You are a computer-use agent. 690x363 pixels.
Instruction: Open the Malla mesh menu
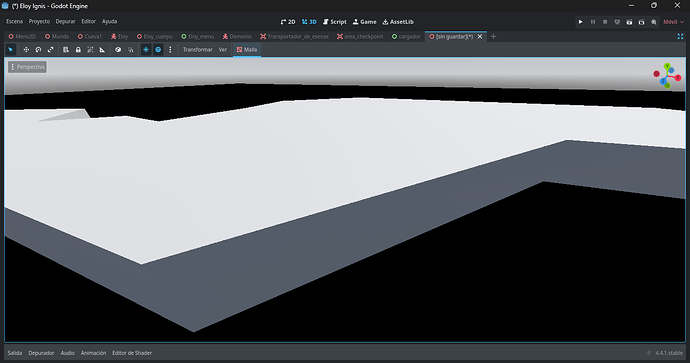coord(246,50)
